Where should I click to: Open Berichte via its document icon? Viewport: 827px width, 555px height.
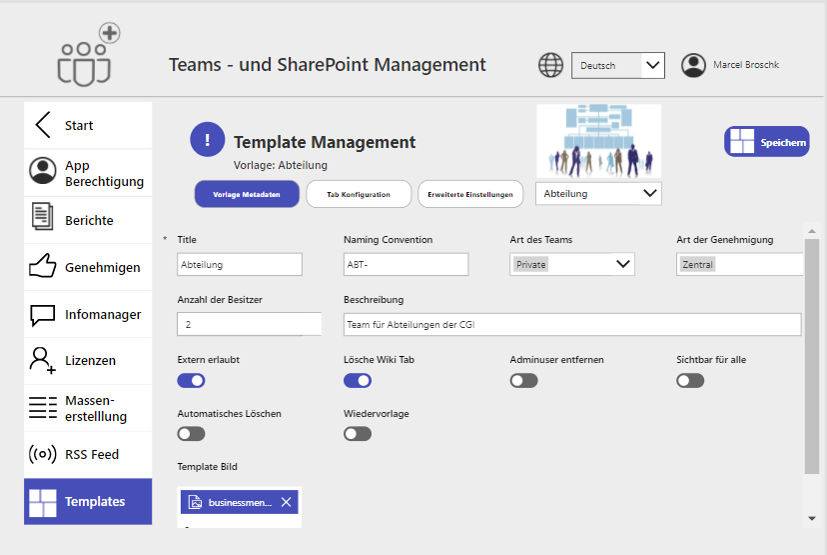click(43, 217)
